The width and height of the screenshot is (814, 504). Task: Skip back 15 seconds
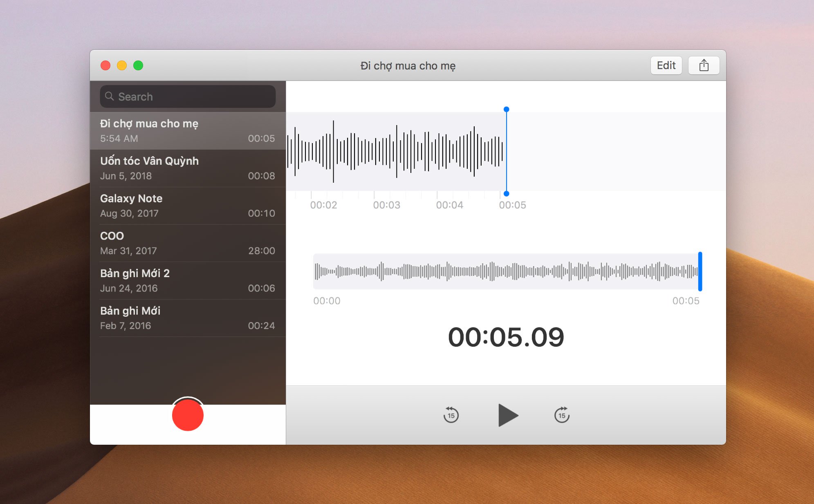(451, 415)
